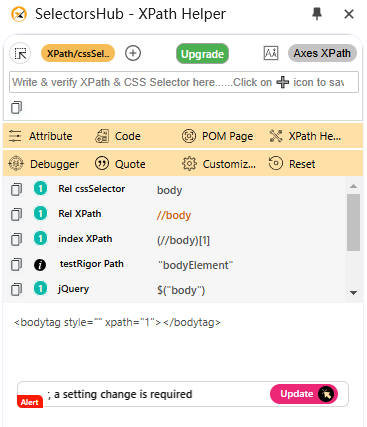Select the 'body' cssSelector value
This screenshot has width=367, height=427.
click(x=170, y=190)
